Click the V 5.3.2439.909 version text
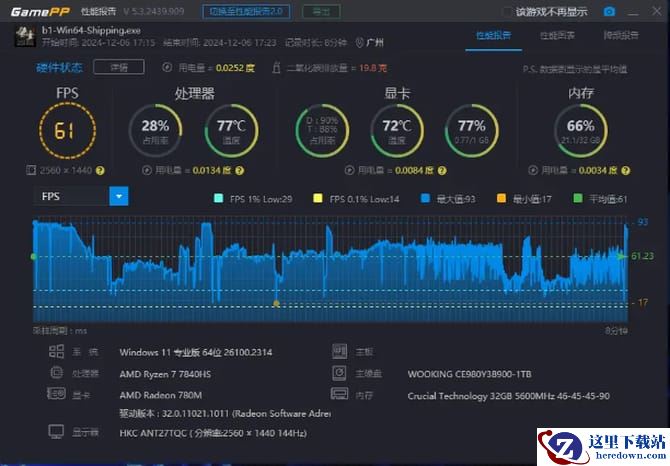 coord(154,12)
